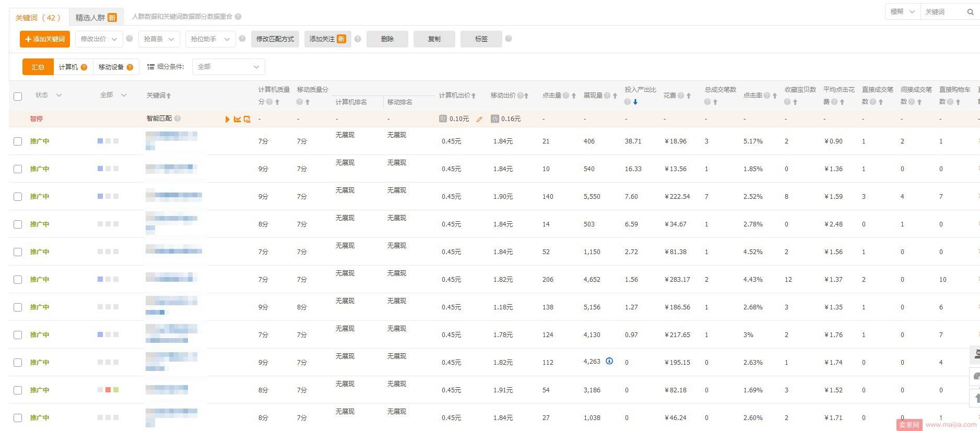Tick the checkbox for row with spend ¥283.17

(18, 280)
